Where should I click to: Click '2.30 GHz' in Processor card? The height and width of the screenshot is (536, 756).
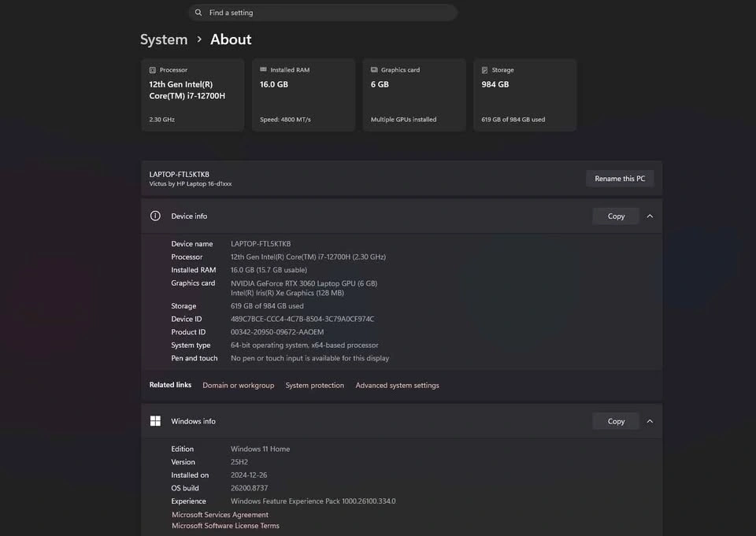coord(162,120)
